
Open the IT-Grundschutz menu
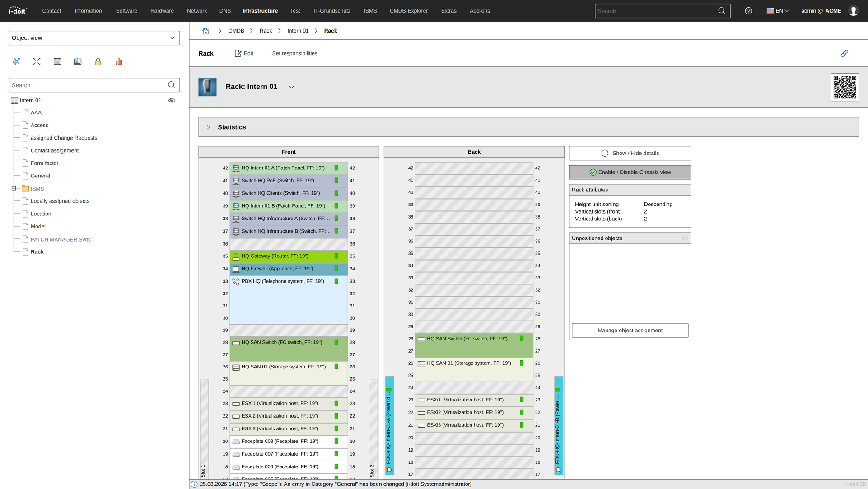(x=331, y=11)
